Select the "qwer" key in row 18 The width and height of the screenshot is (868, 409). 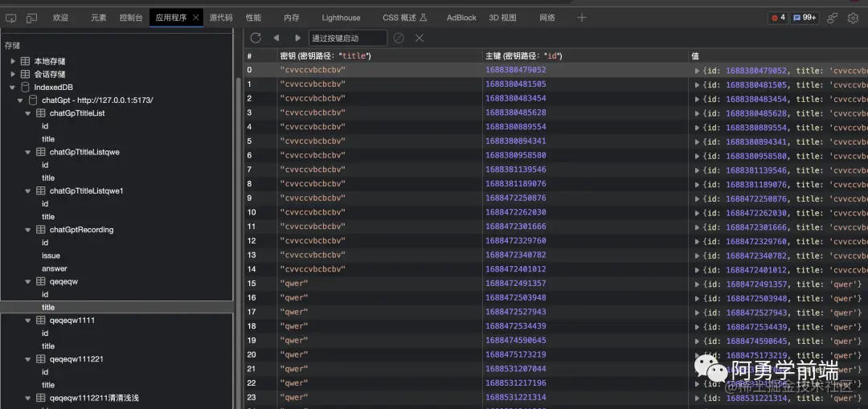pos(294,326)
